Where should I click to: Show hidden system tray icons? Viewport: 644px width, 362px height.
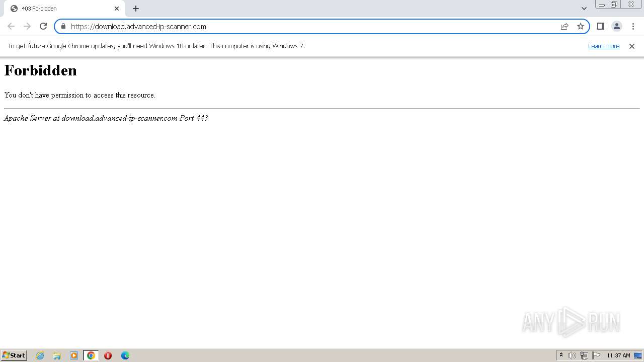coord(561,355)
